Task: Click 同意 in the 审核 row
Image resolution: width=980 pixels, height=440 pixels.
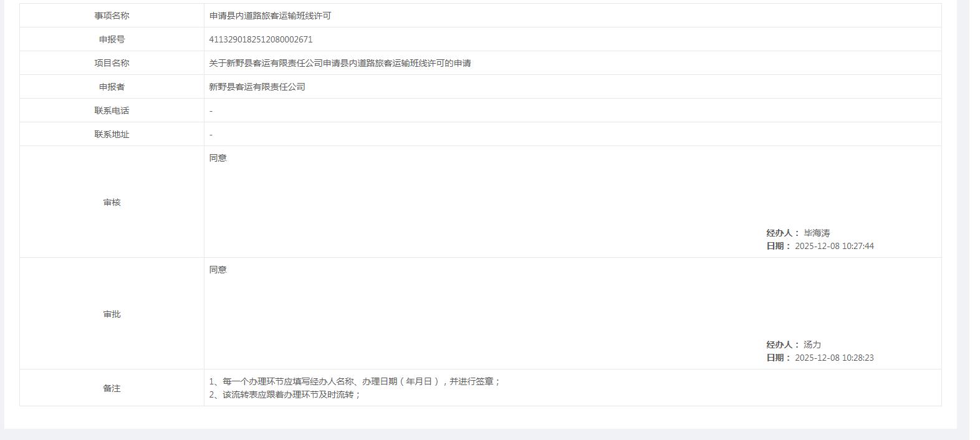Action: click(218, 158)
